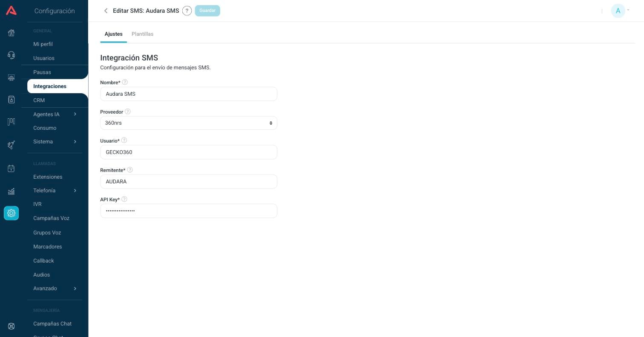Open the rocket icon in sidebar
Screen dimensions: 644x337
click(11, 145)
